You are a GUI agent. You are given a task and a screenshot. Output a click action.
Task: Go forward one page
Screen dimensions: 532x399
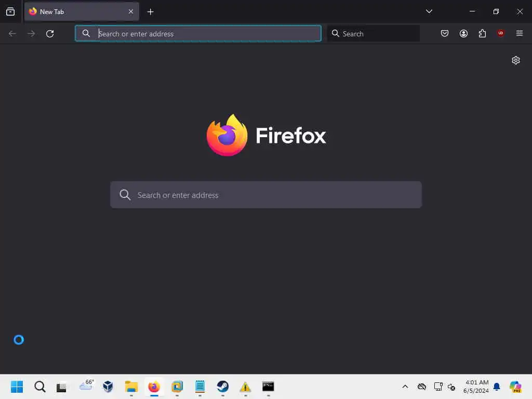(31, 34)
